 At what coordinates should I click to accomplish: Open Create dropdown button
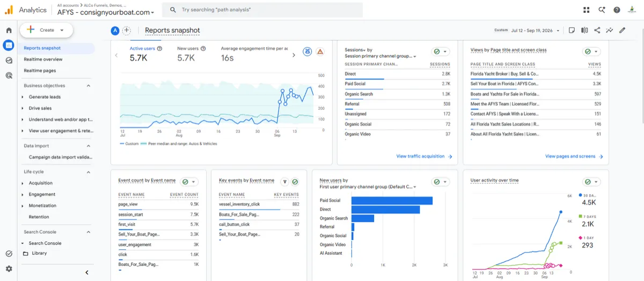[46, 30]
